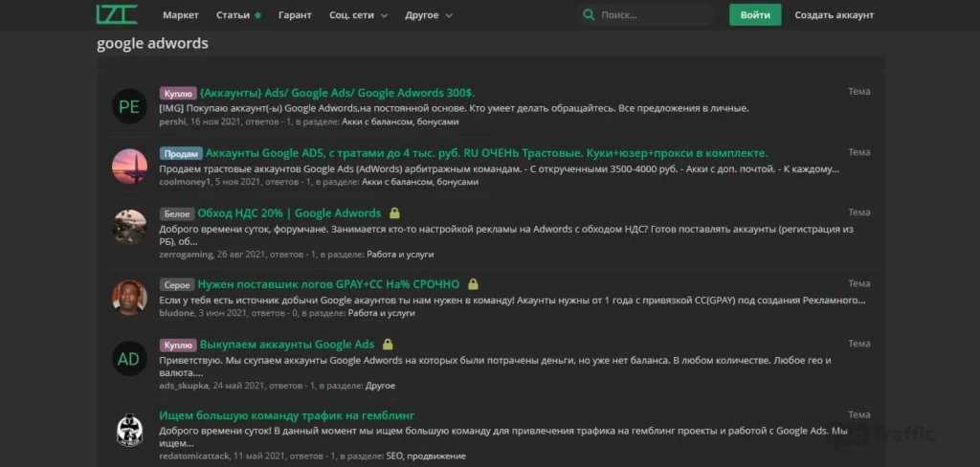Open Акки с балансом section under pershi
The image size is (980, 467).
click(401, 122)
